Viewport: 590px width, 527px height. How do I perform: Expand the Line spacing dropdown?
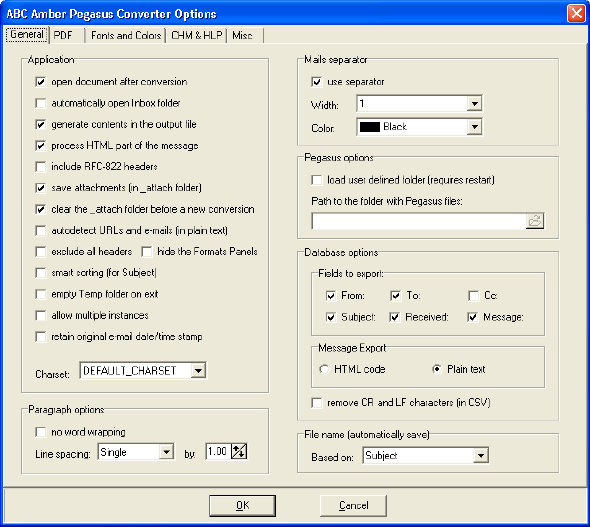coord(166,451)
